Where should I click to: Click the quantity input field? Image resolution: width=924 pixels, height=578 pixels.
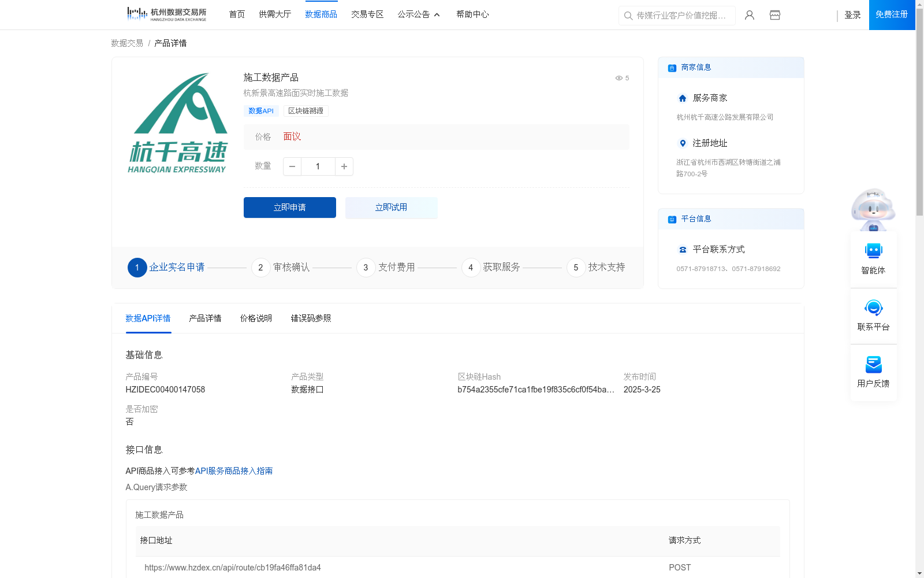pyautogui.click(x=318, y=166)
